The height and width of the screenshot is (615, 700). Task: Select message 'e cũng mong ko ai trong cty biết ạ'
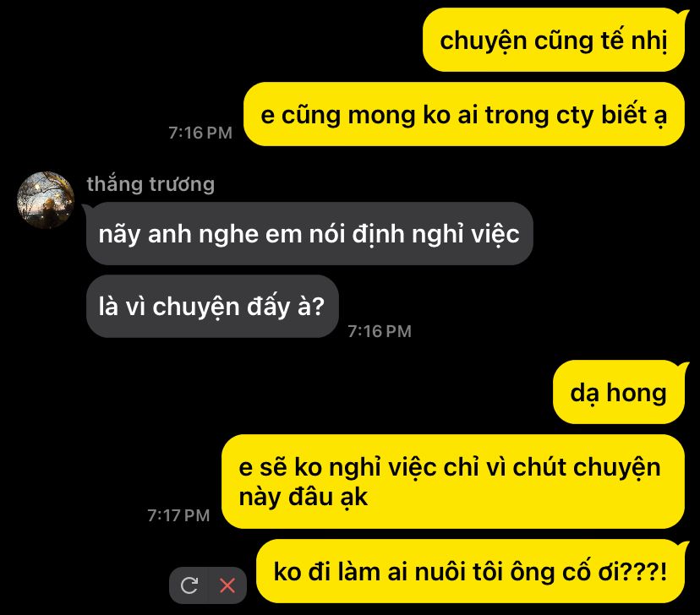click(x=464, y=114)
